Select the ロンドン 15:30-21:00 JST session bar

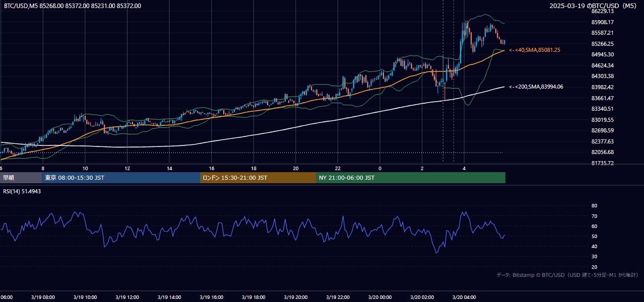(258, 178)
